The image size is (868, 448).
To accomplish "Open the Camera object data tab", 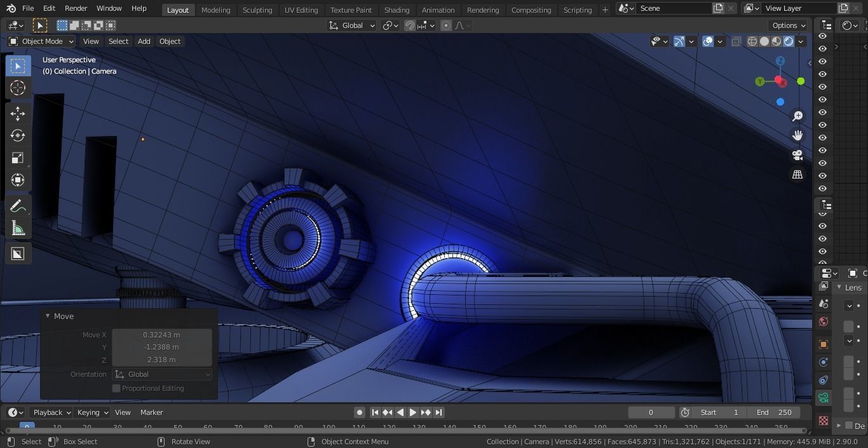I will click(824, 398).
